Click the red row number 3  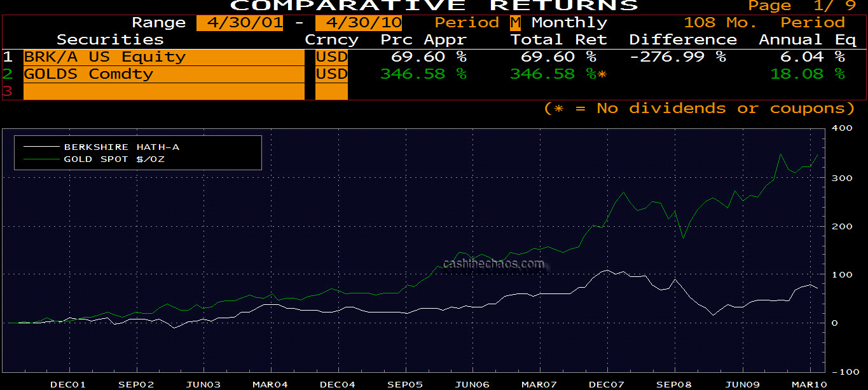pos(7,91)
